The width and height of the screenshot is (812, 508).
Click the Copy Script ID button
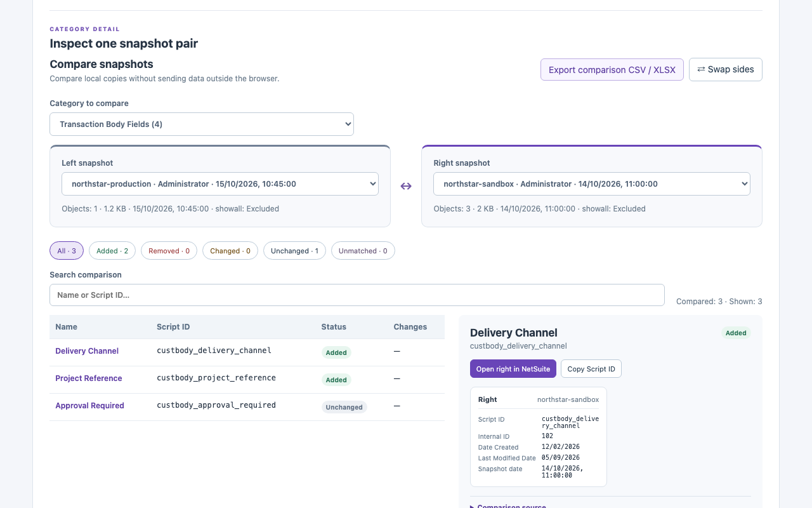tap(591, 369)
